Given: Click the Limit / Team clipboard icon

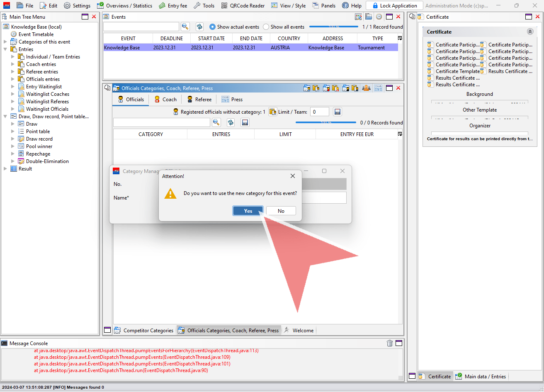Looking at the screenshot, I should point(273,112).
